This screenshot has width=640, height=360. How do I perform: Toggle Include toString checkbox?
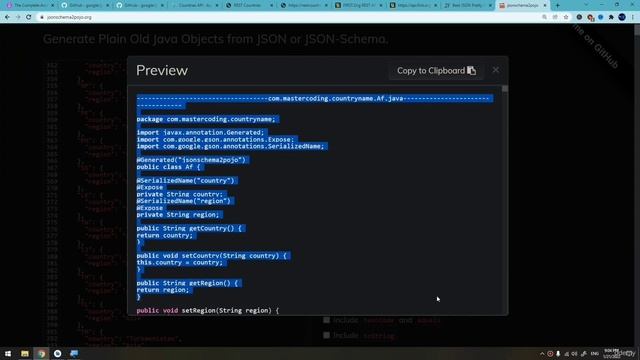[327, 335]
